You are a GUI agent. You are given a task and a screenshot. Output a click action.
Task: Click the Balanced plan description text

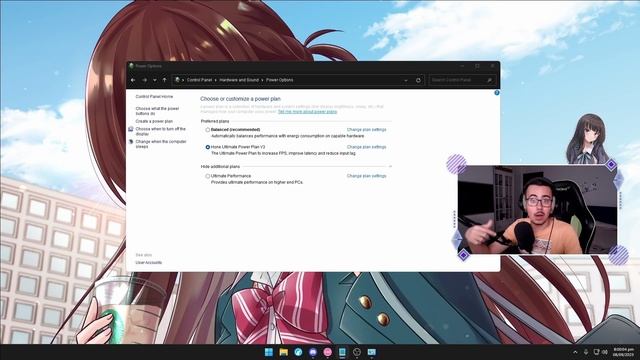(x=287, y=136)
